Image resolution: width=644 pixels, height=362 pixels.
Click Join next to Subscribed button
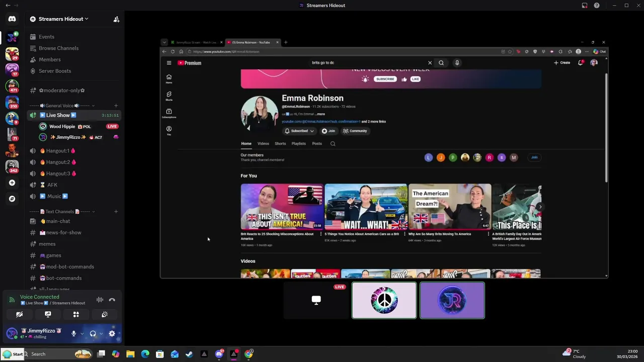coord(328,131)
